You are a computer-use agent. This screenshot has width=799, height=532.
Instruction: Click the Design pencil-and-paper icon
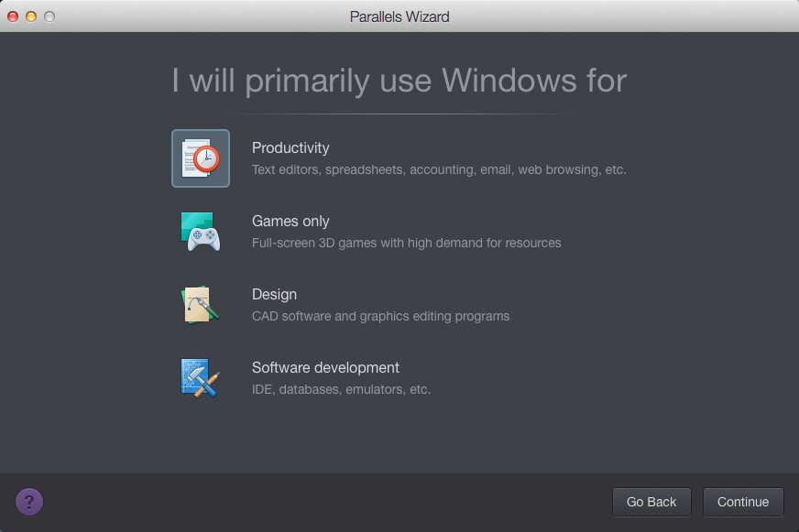coord(200,304)
